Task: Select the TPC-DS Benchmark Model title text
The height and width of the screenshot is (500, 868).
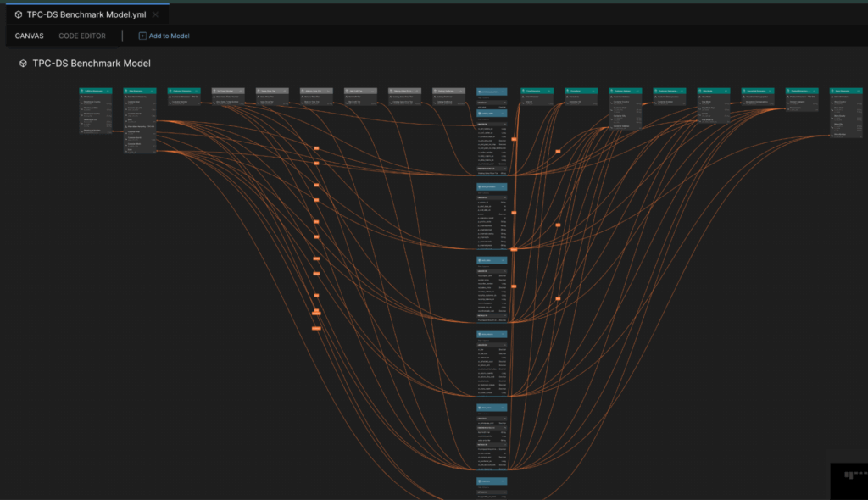Action: (x=92, y=64)
